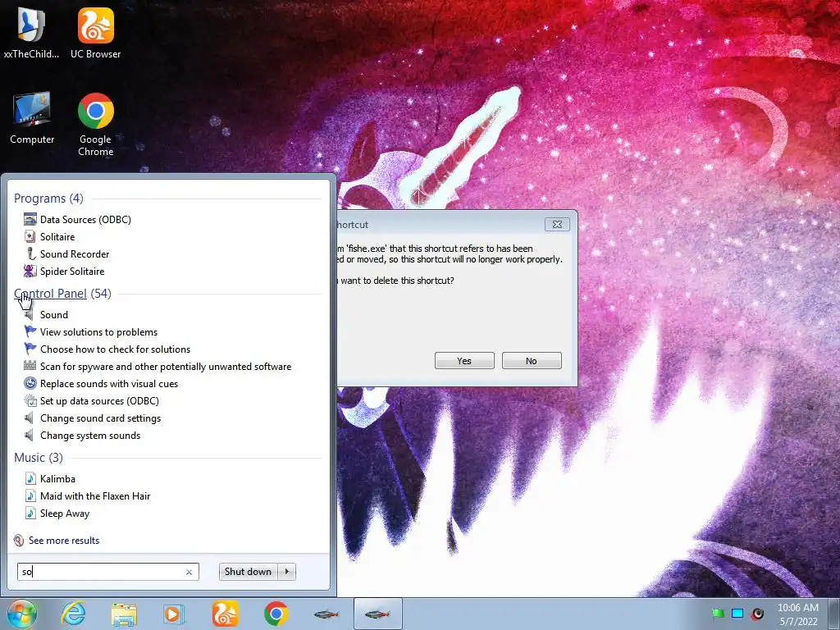This screenshot has width=840, height=630.
Task: Click the Windows Defender icon beside Scan for spyware
Action: click(x=30, y=366)
